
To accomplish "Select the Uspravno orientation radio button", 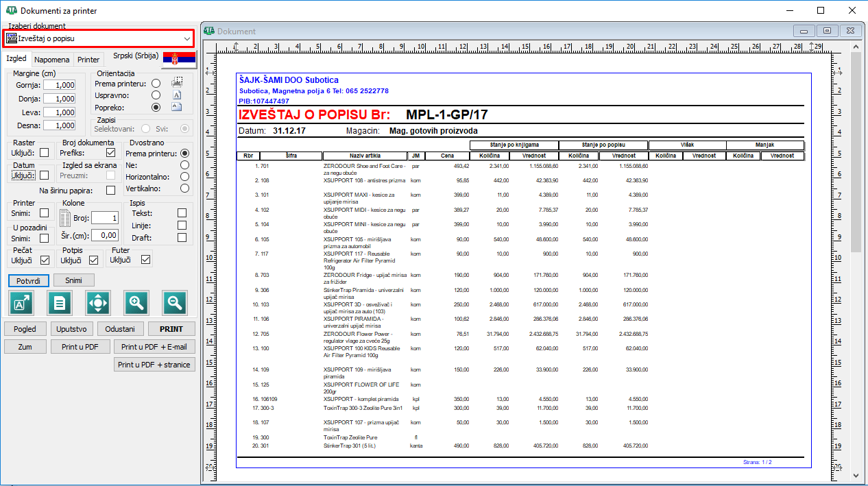I will (156, 95).
